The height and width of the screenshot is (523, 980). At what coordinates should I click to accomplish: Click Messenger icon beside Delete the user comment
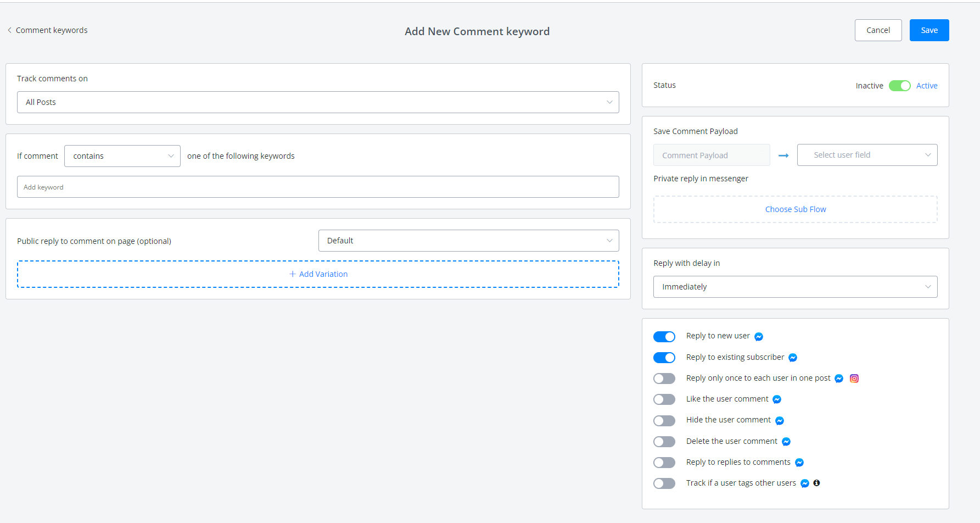pyautogui.click(x=786, y=442)
